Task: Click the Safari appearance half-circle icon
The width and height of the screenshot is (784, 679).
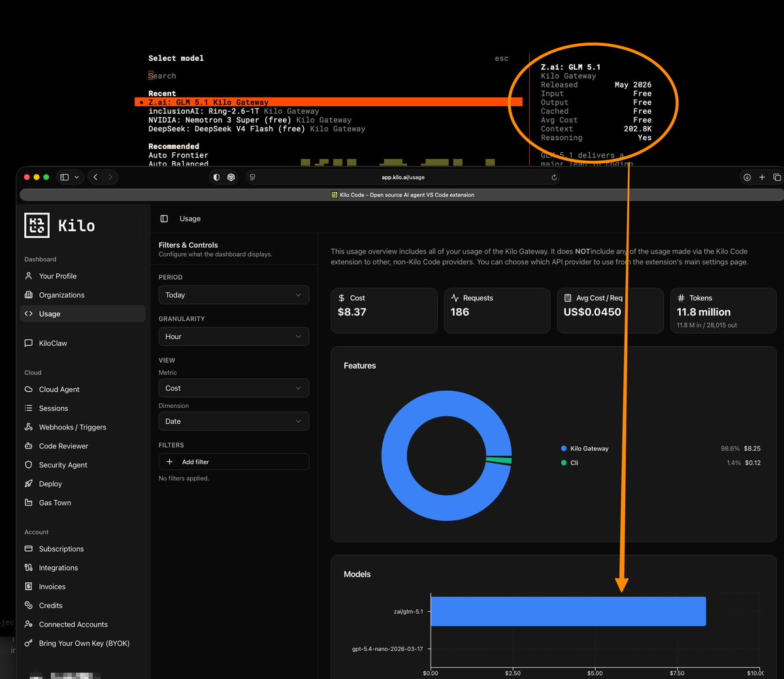Action: pos(217,177)
